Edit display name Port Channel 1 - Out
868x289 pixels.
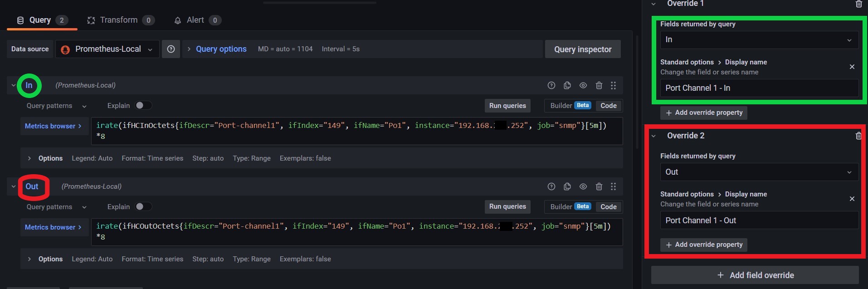pyautogui.click(x=759, y=220)
